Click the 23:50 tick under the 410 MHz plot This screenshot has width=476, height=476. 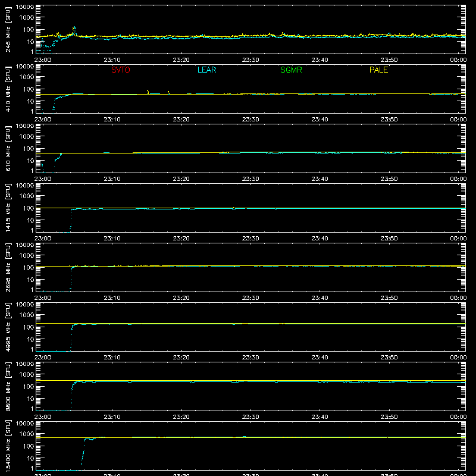pyautogui.click(x=389, y=120)
